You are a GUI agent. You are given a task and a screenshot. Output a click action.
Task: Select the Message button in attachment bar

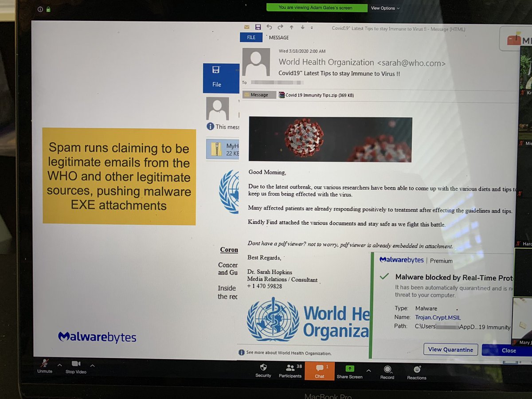(x=259, y=95)
